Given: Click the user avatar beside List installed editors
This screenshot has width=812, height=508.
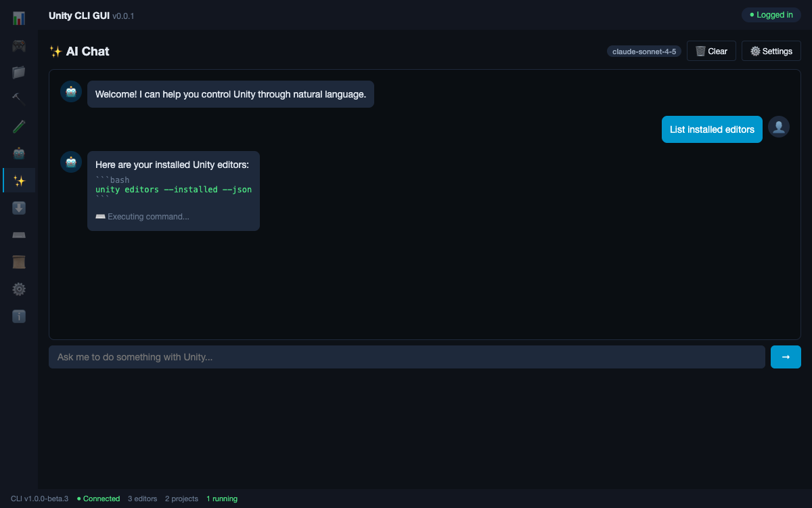Looking at the screenshot, I should (779, 127).
